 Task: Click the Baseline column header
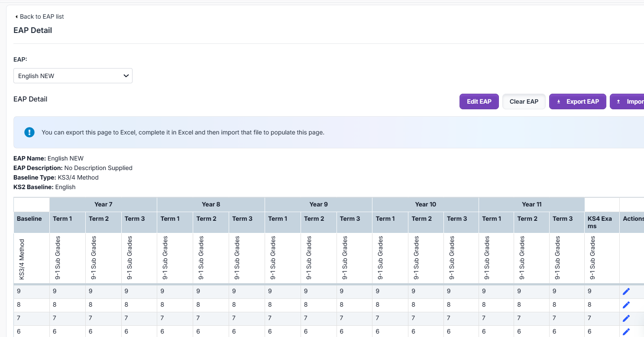click(x=32, y=222)
